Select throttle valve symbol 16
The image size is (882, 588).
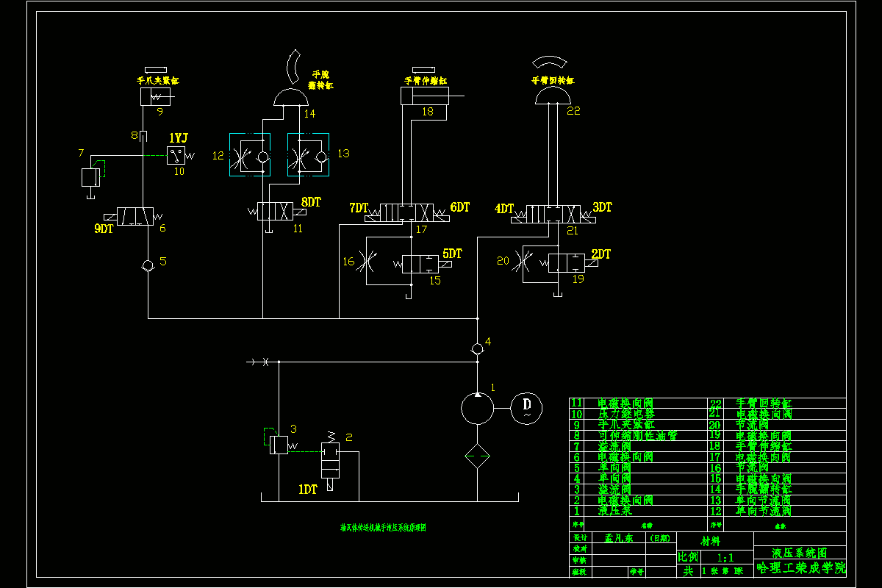point(367,261)
